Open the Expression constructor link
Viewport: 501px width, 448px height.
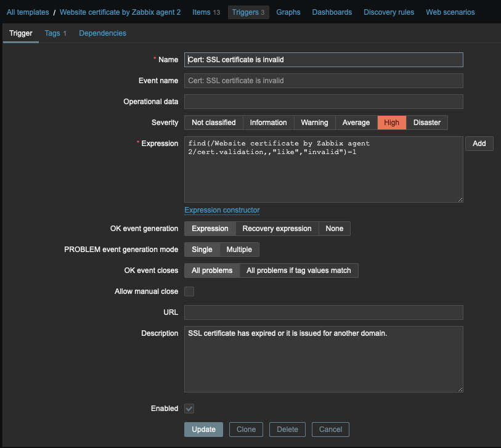(x=222, y=210)
